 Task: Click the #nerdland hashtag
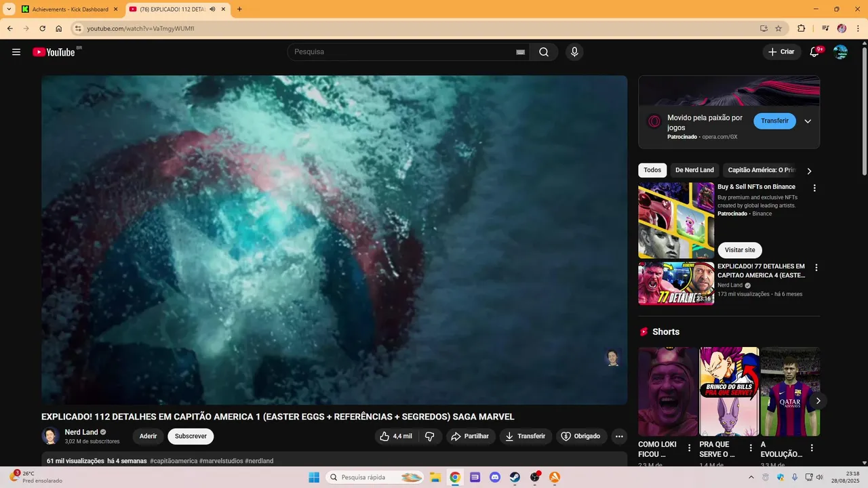259,461
